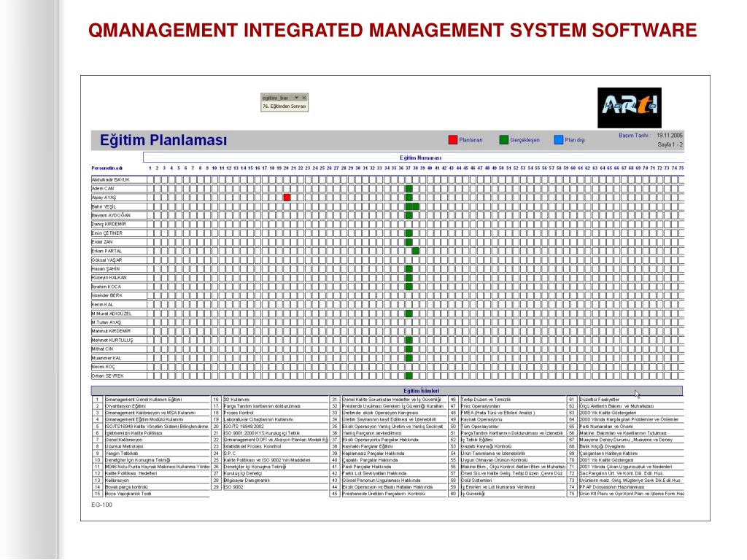Click training name 'PPAP Dosyasının Hazırlanması'

[612, 487]
